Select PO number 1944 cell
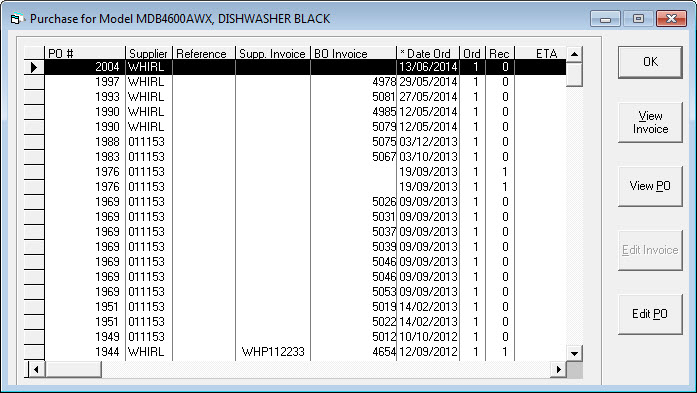 pos(85,352)
